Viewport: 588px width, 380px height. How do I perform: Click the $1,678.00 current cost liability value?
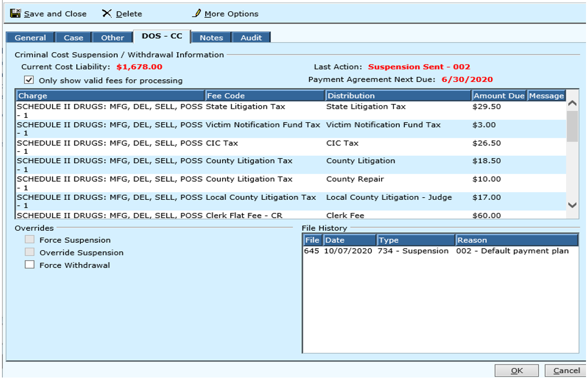(139, 67)
